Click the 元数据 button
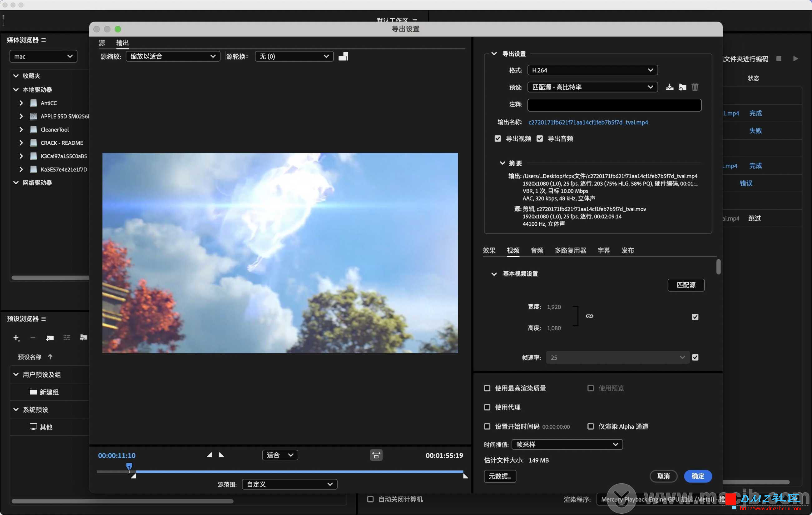 point(500,476)
